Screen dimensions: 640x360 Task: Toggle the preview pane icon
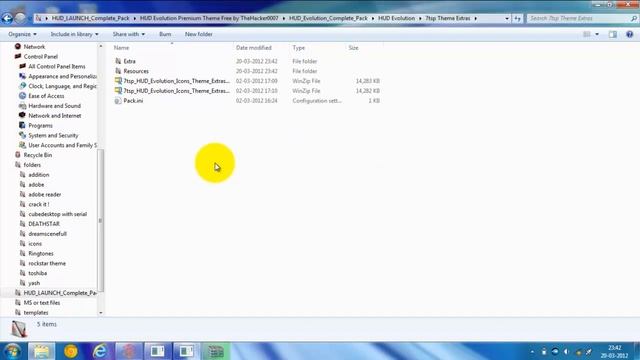[x=613, y=34]
